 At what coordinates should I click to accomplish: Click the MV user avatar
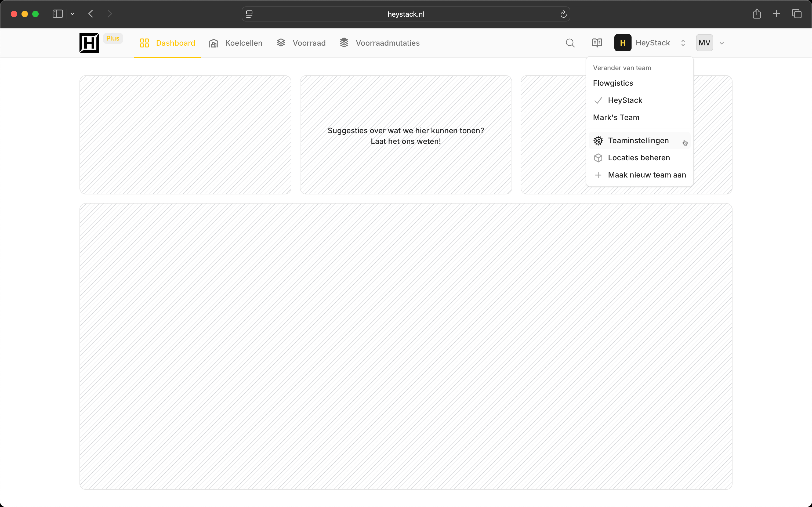pos(704,43)
